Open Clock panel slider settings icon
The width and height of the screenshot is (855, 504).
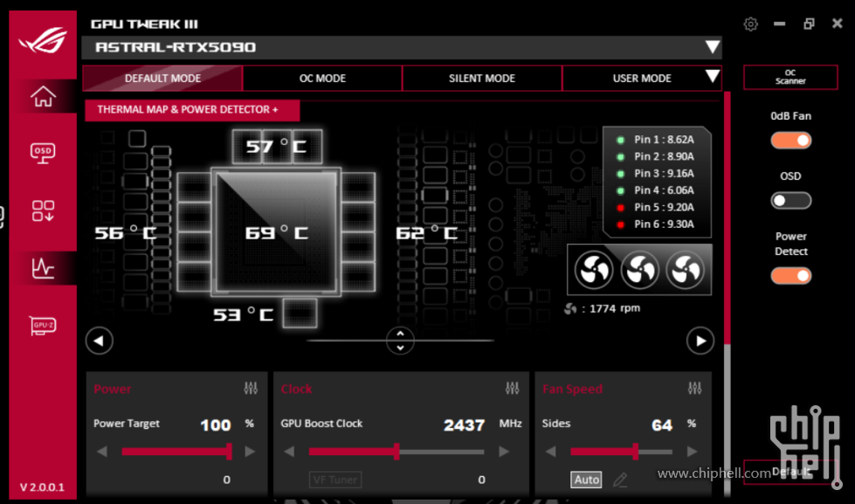tap(512, 389)
